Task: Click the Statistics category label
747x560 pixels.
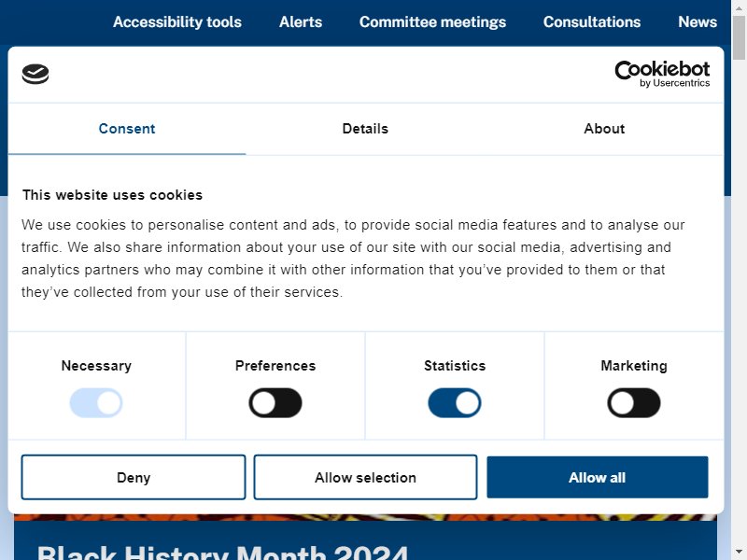Action: [x=455, y=366]
